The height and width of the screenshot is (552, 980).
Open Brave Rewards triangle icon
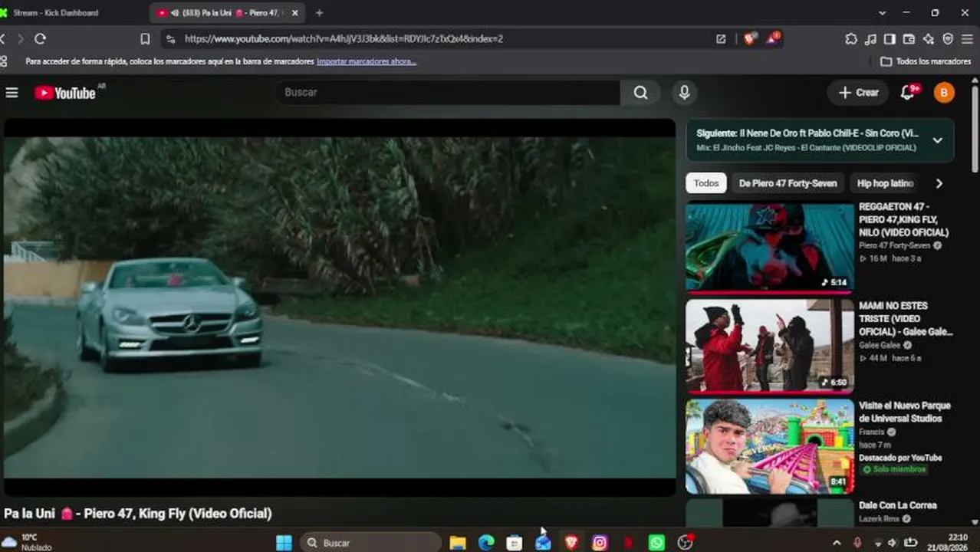pyautogui.click(x=772, y=38)
